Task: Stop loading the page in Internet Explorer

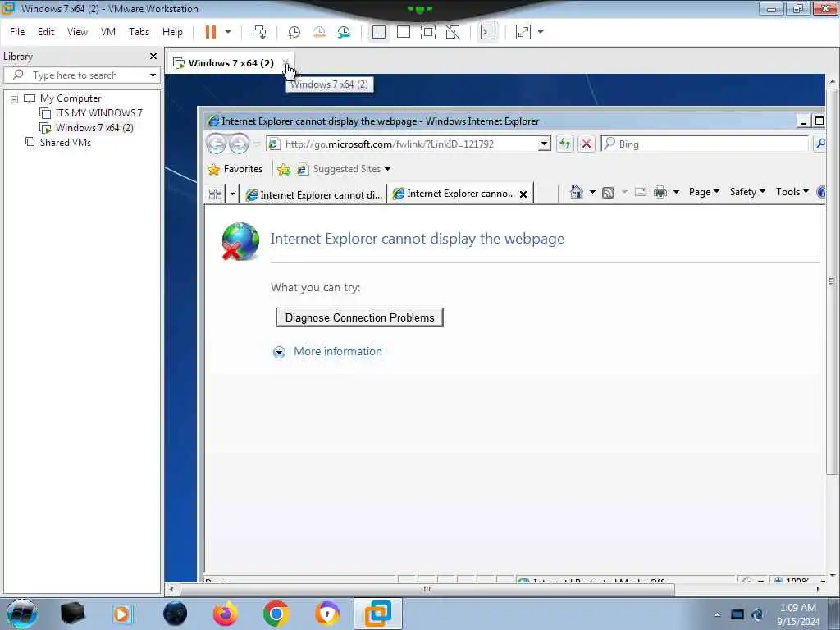Action: point(587,144)
